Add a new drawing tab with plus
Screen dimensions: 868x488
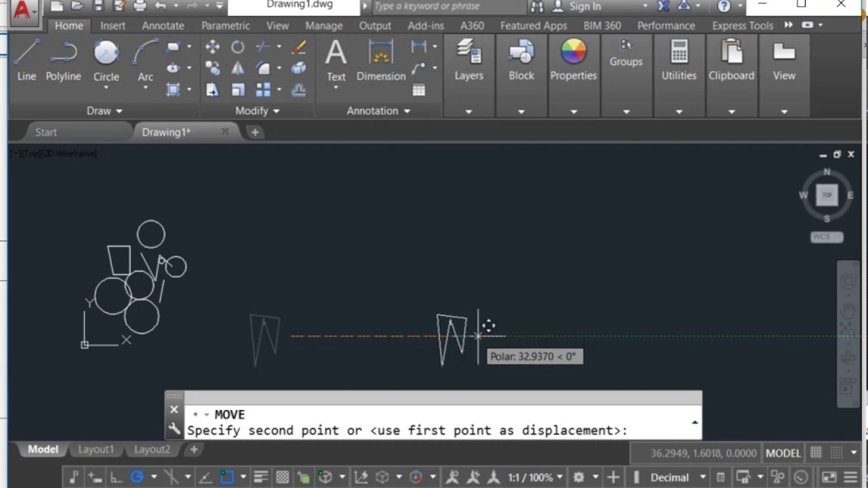pos(255,132)
